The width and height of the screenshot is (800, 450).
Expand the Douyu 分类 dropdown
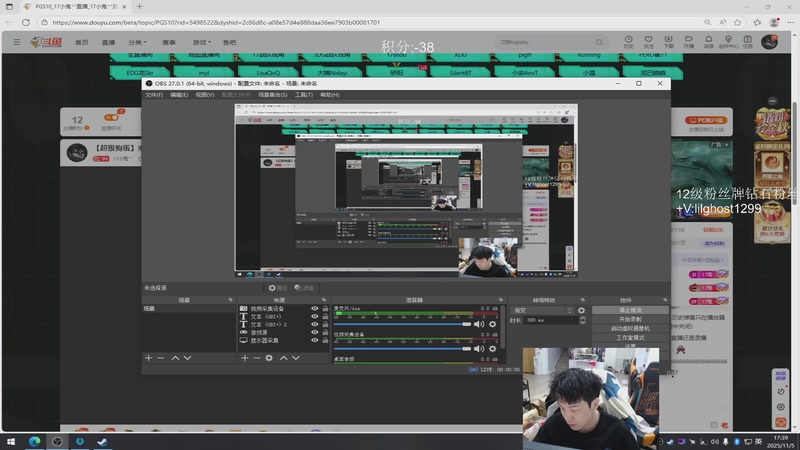[x=137, y=42]
